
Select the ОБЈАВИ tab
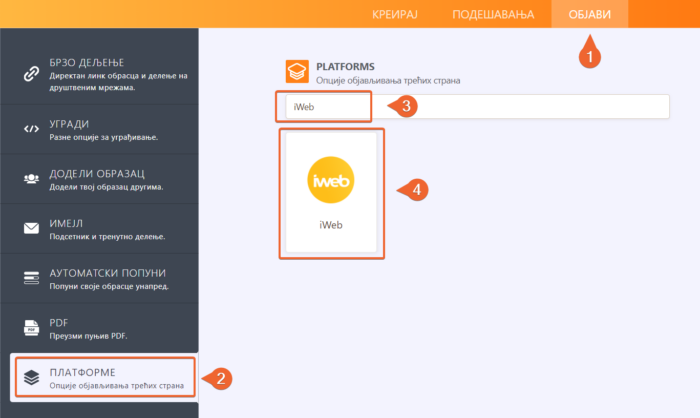point(589,14)
